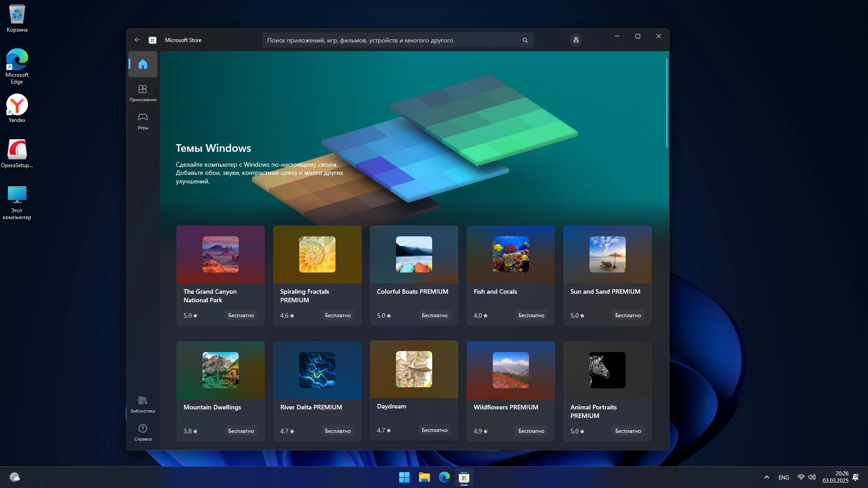Click the search magnifier icon

click(x=525, y=40)
